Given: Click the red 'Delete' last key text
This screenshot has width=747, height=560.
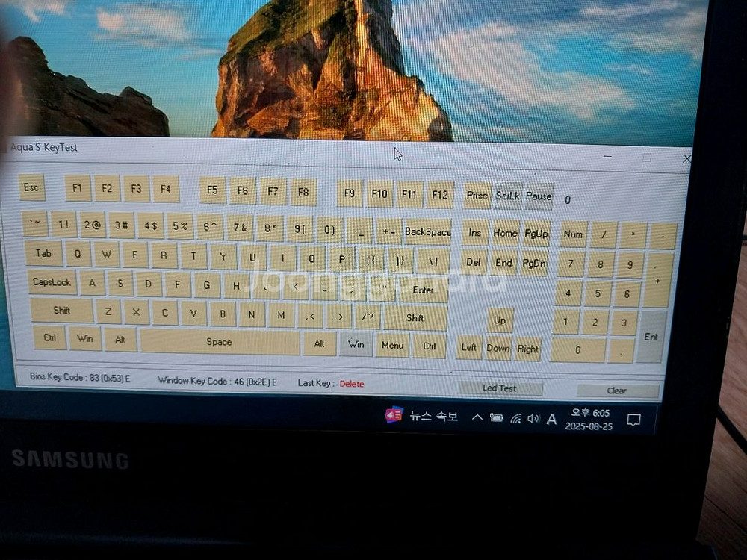Looking at the screenshot, I should click(x=352, y=383).
